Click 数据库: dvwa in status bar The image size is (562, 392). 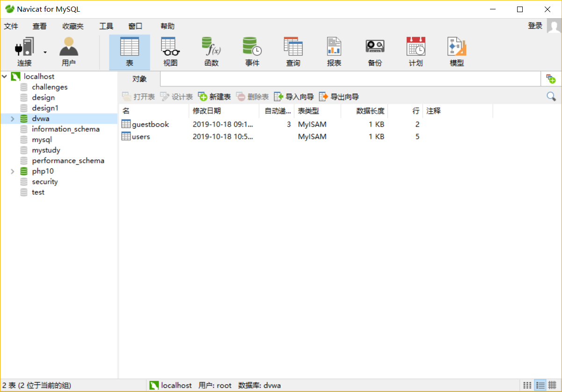259,385
